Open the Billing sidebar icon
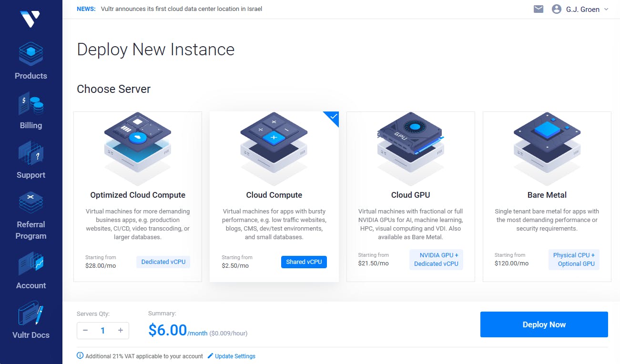Viewport: 620px width, 364px height. tap(31, 104)
